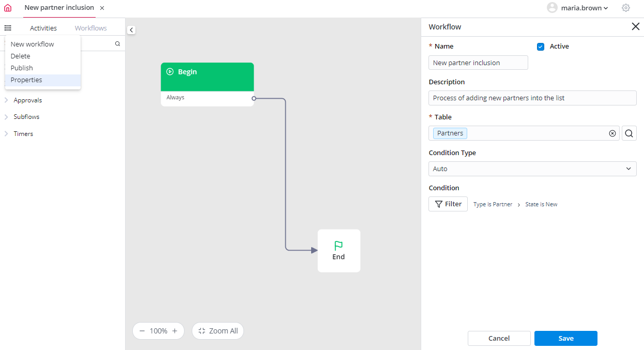Close the Workflow properties panel
Screen dimensions: 644x350
click(x=636, y=26)
